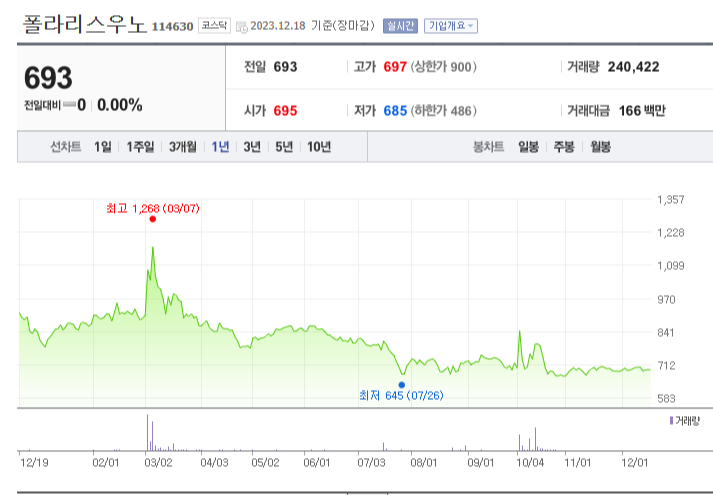Click the red 최고 1,268 high marker
Image resolution: width=713 pixels, height=495 pixels.
click(x=153, y=219)
